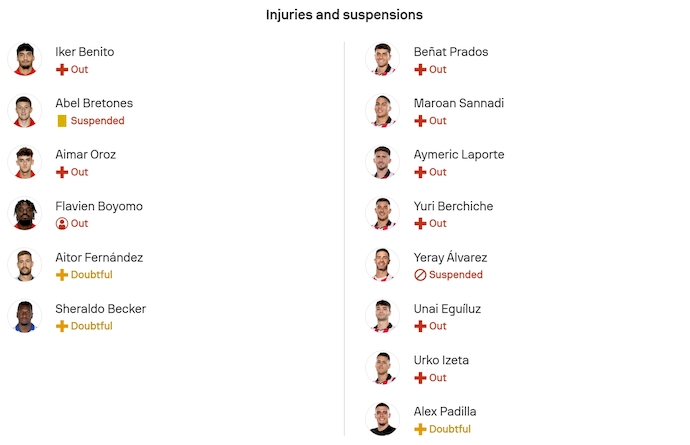Open Unai Eguíluz's player name link
690x445 pixels.
coord(447,309)
